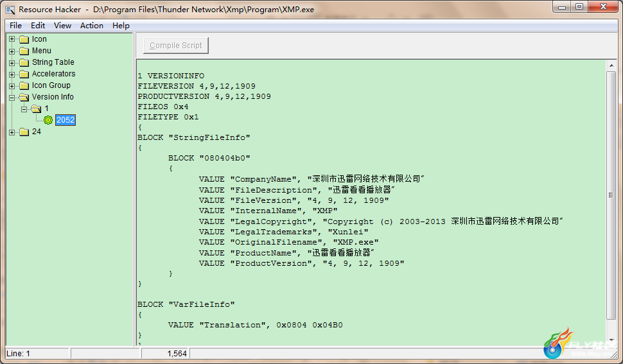Click the FILEVERSION 4,9,12,1909 line
The width and height of the screenshot is (623, 364).
197,86
